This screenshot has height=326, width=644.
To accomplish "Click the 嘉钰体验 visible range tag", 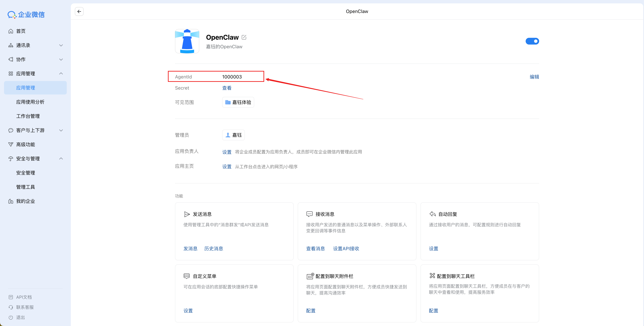I will pos(238,102).
